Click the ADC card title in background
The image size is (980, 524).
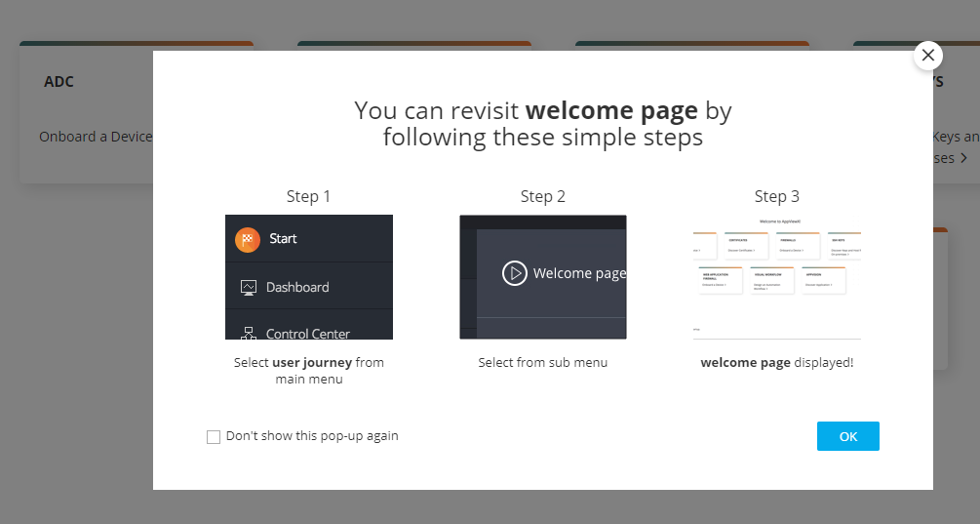click(59, 82)
